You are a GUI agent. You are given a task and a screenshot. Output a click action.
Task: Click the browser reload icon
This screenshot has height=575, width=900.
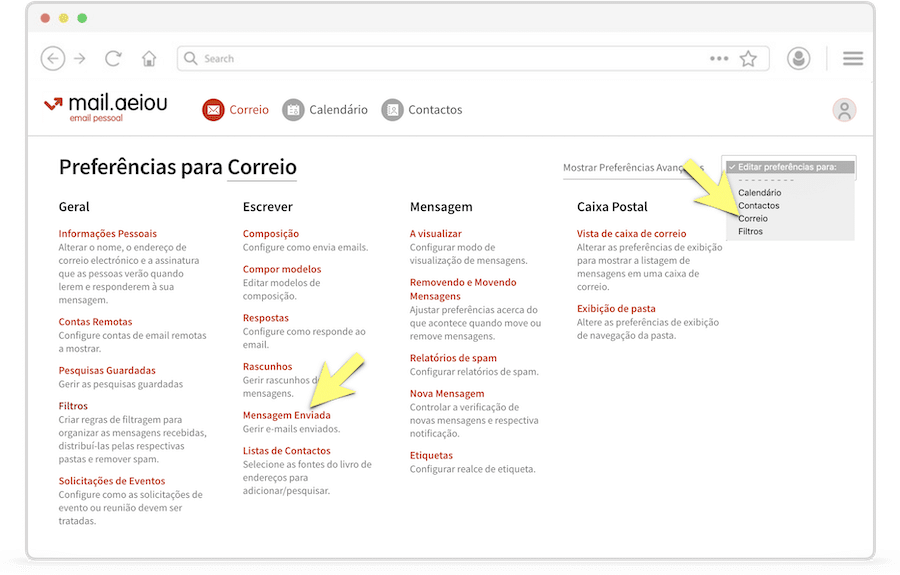114,59
